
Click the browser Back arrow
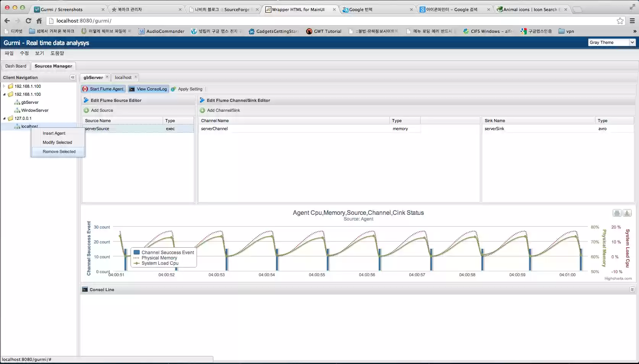click(7, 21)
